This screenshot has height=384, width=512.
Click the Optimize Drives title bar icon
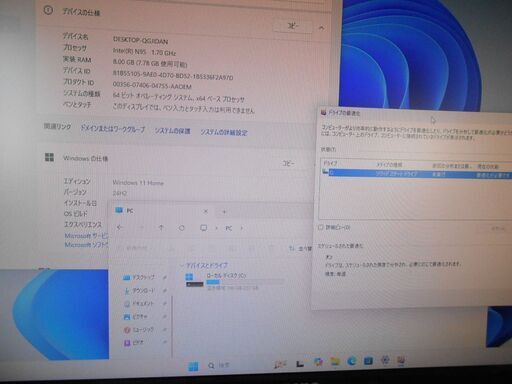pos(323,112)
